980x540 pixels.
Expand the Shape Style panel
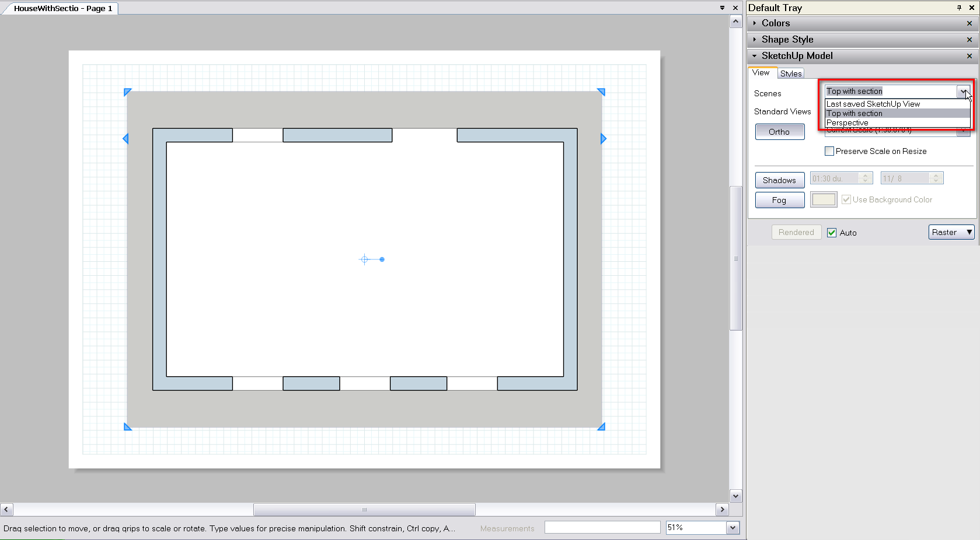click(755, 40)
